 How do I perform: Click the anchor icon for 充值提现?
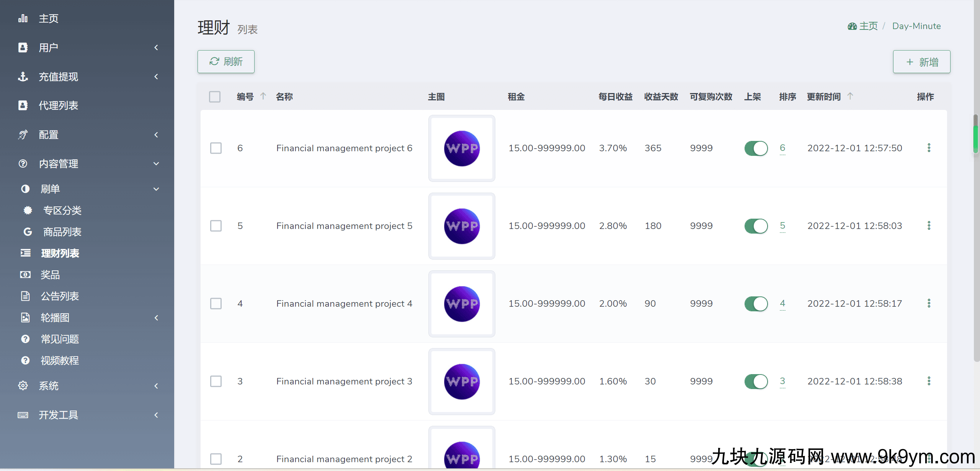pyautogui.click(x=23, y=77)
